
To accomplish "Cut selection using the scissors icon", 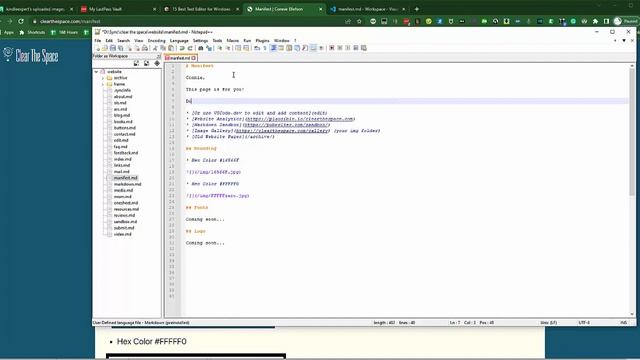I will point(155,48).
